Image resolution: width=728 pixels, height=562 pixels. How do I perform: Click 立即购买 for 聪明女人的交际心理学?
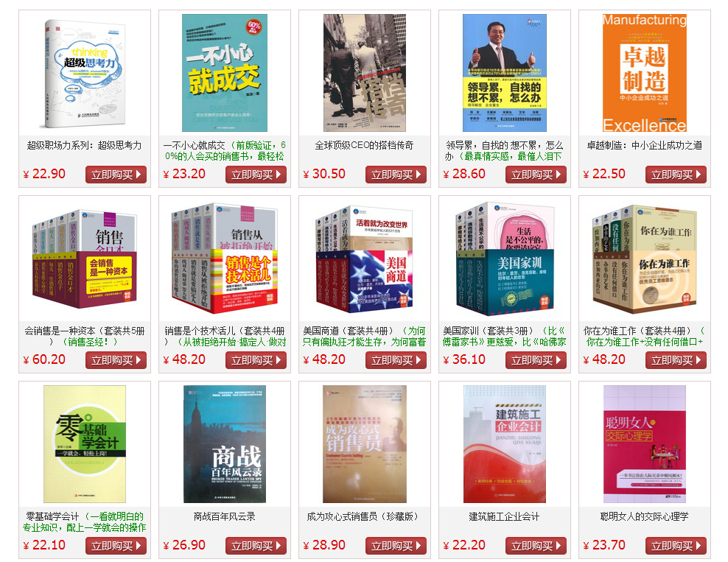pyautogui.click(x=676, y=546)
